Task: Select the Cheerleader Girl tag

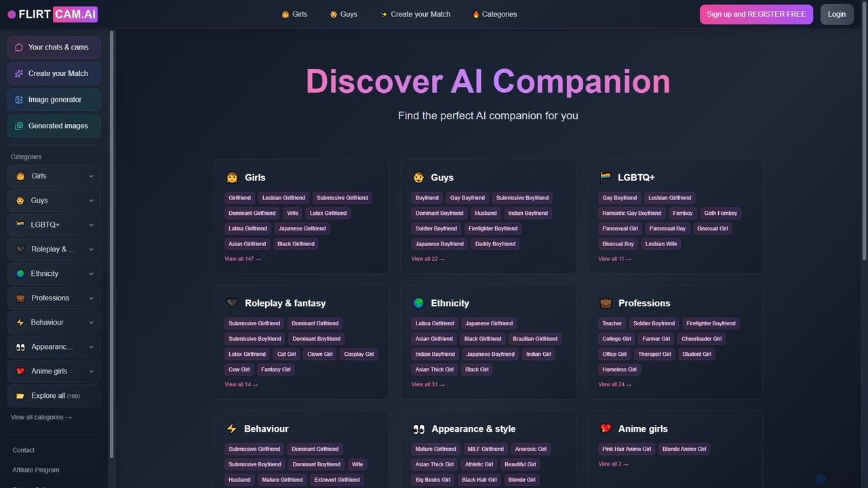Action: click(x=702, y=339)
